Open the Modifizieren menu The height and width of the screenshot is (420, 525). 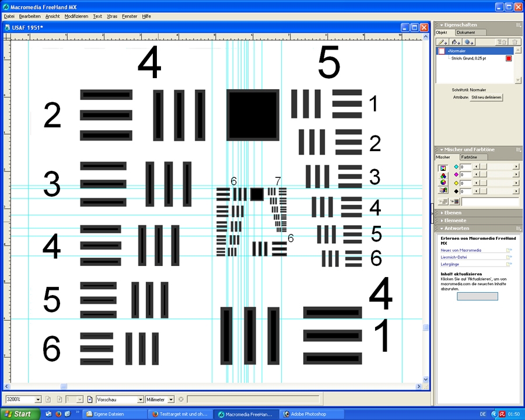point(76,16)
